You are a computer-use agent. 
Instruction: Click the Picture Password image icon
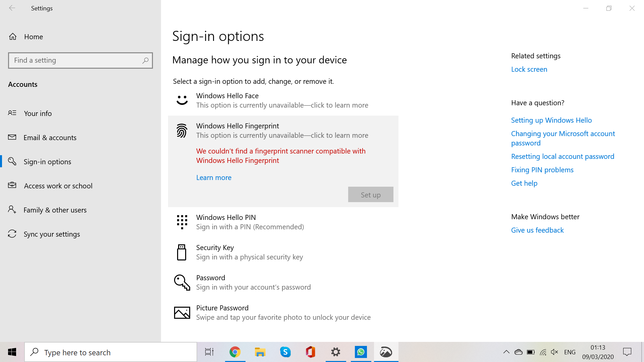[182, 312]
